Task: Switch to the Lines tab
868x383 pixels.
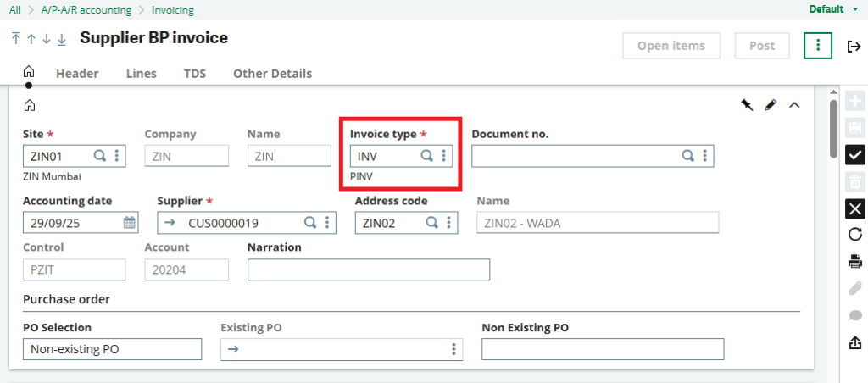Action: click(142, 74)
